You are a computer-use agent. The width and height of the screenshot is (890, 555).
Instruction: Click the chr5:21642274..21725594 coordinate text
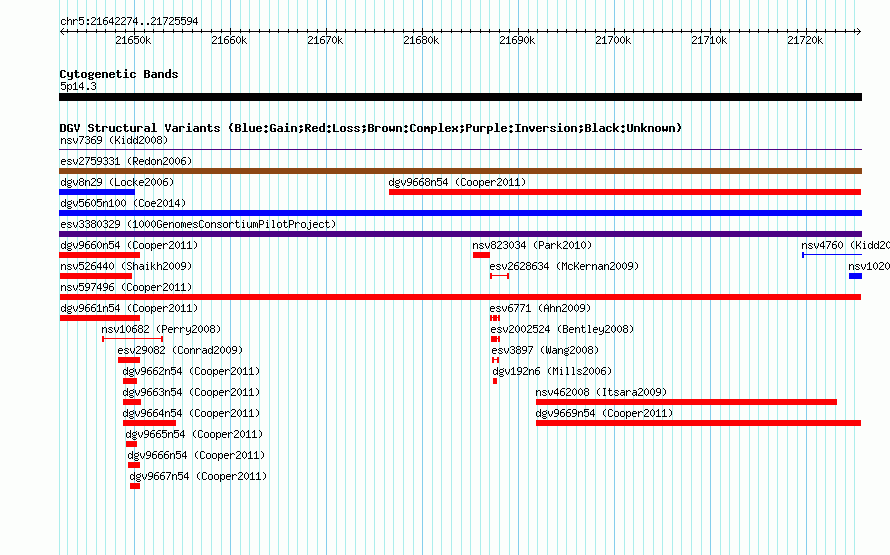(129, 21)
